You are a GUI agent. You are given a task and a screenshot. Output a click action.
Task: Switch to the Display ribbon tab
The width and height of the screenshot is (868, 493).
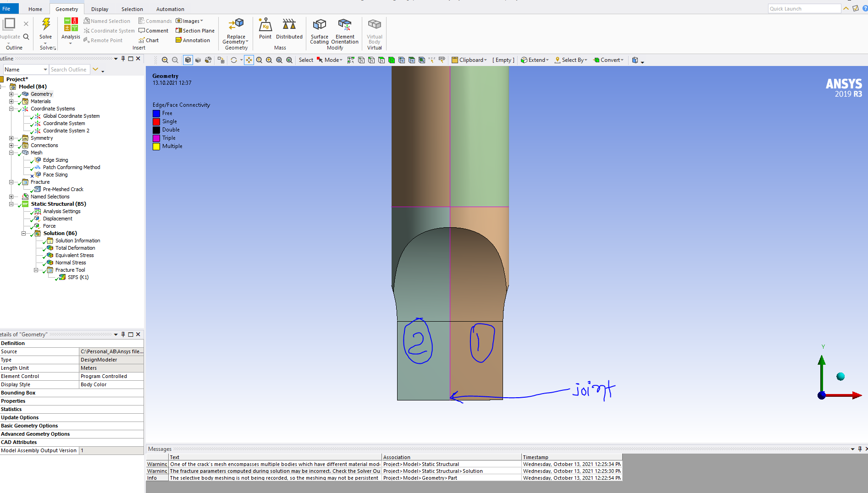pos(100,9)
